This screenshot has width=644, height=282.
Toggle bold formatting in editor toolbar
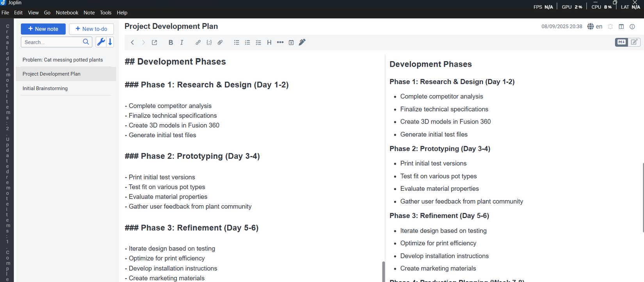point(171,43)
